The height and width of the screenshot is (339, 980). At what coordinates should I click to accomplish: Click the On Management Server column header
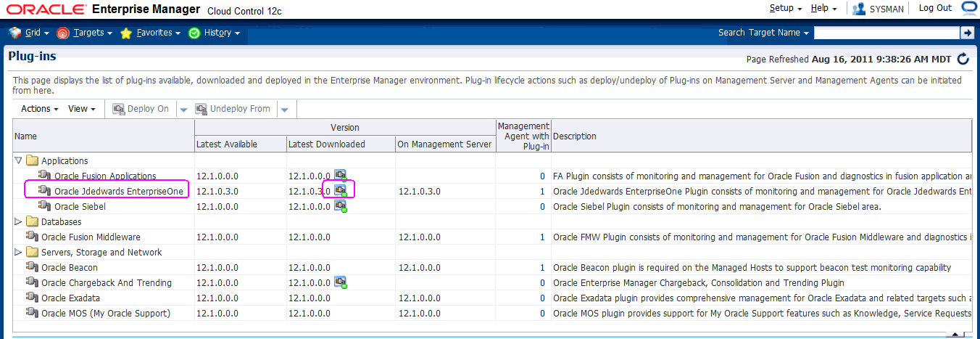coord(445,144)
